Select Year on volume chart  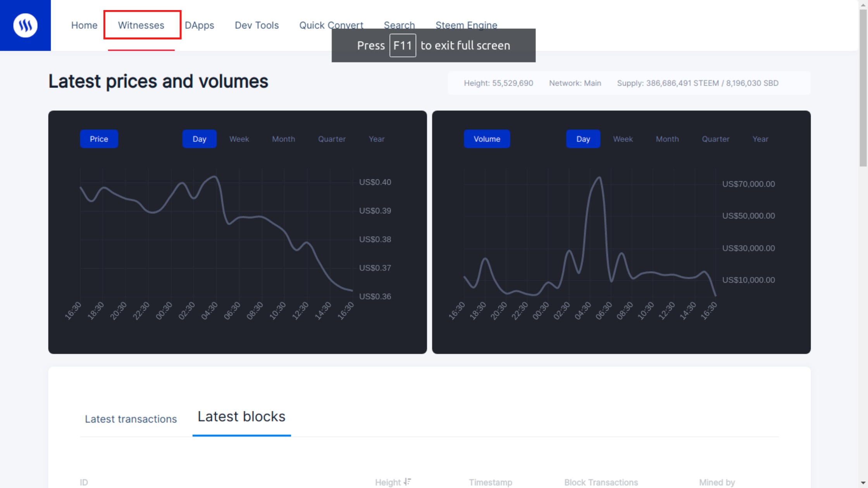click(760, 139)
